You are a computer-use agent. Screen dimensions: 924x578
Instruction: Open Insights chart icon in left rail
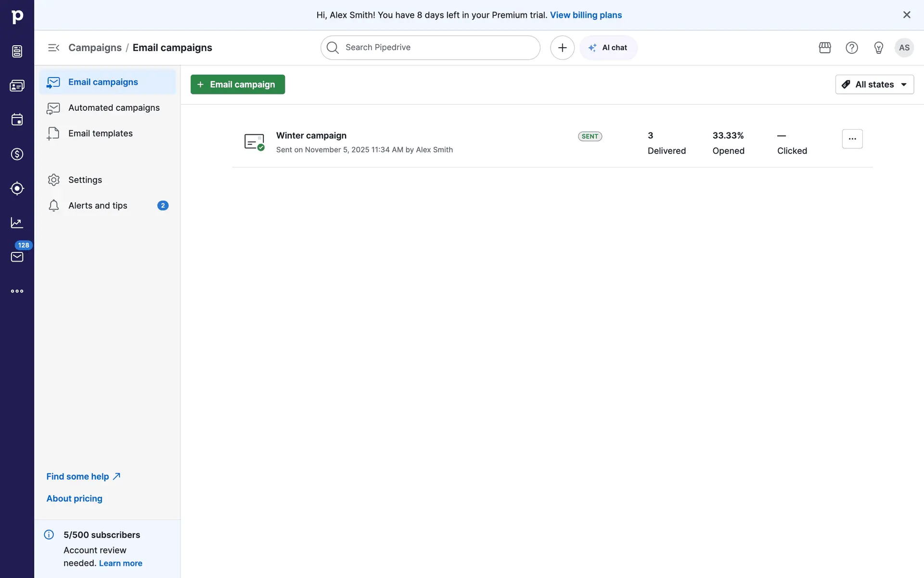17,223
